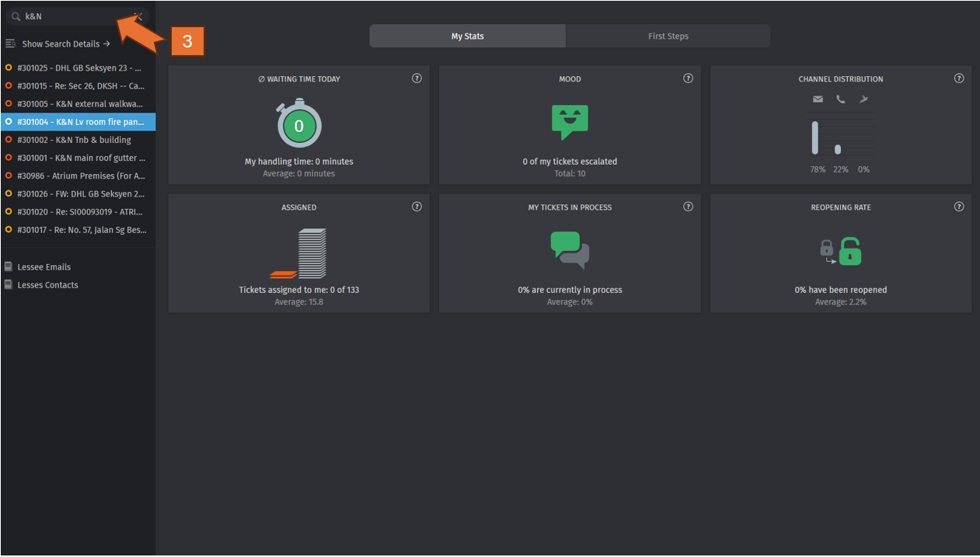Open help for Waiting Time Today
The height and width of the screenshot is (557, 980).
tap(417, 78)
